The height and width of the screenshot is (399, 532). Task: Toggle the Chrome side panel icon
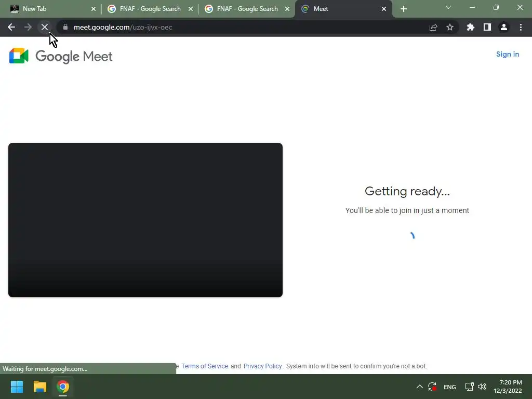click(487, 27)
